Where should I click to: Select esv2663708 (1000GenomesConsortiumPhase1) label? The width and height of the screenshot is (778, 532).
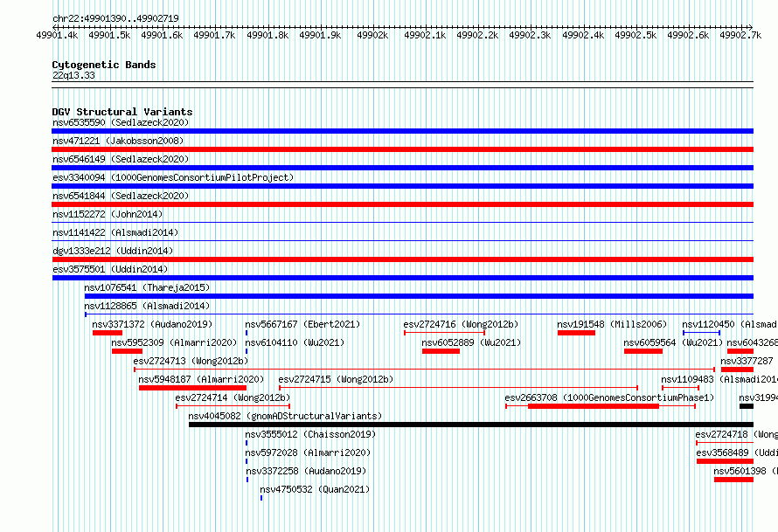click(x=609, y=397)
